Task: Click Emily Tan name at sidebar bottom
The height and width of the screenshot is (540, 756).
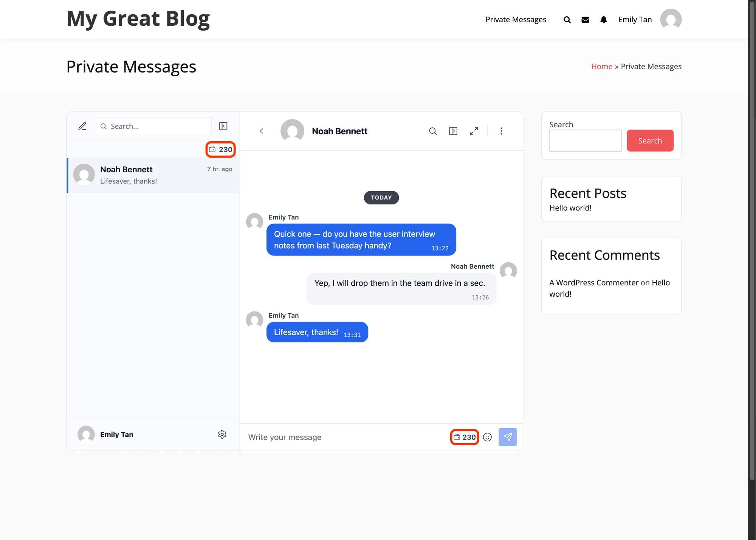Action: [116, 435]
